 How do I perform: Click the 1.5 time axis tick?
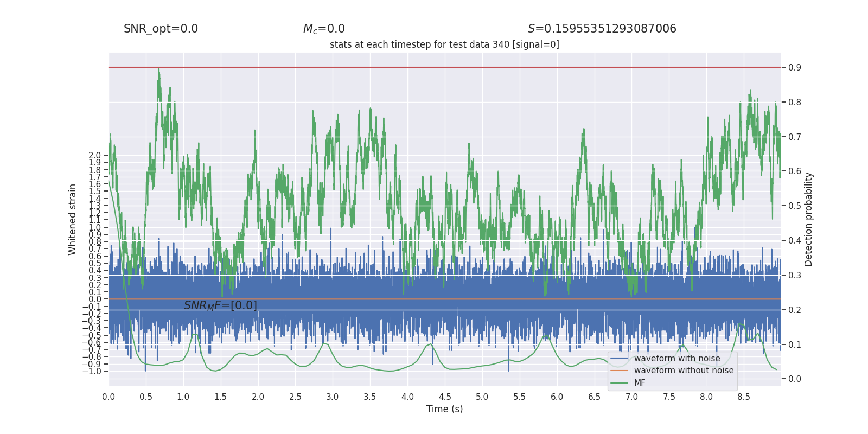(x=221, y=397)
